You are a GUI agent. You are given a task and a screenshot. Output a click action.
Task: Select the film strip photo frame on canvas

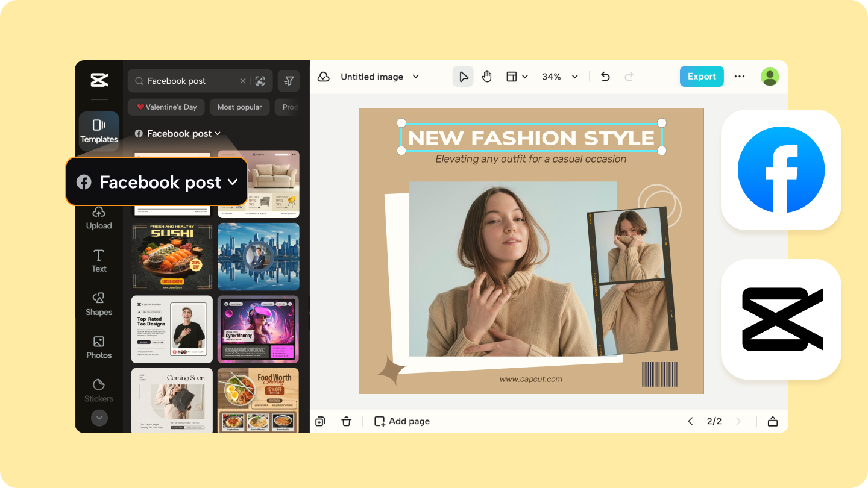click(x=632, y=281)
